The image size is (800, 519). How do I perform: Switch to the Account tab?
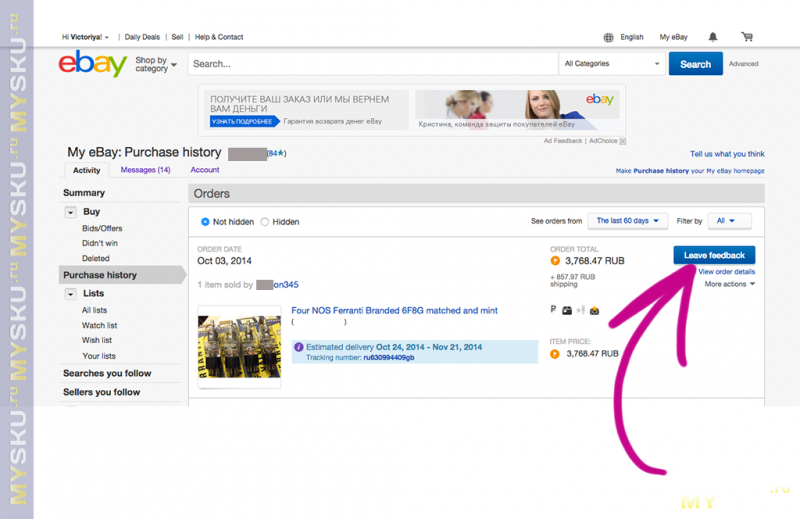coord(205,171)
